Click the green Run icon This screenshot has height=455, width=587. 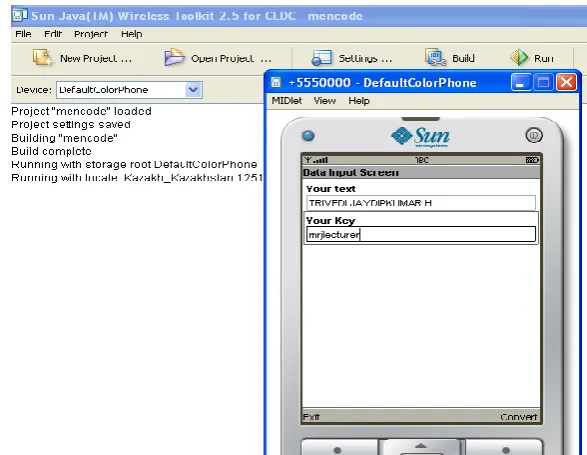[x=519, y=58]
